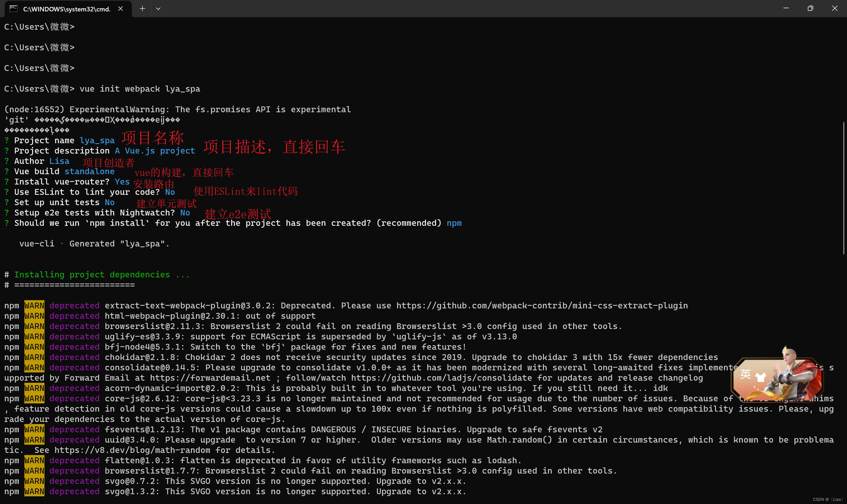This screenshot has height=504, width=847.
Task: Restore down the terminal window
Action: point(810,8)
